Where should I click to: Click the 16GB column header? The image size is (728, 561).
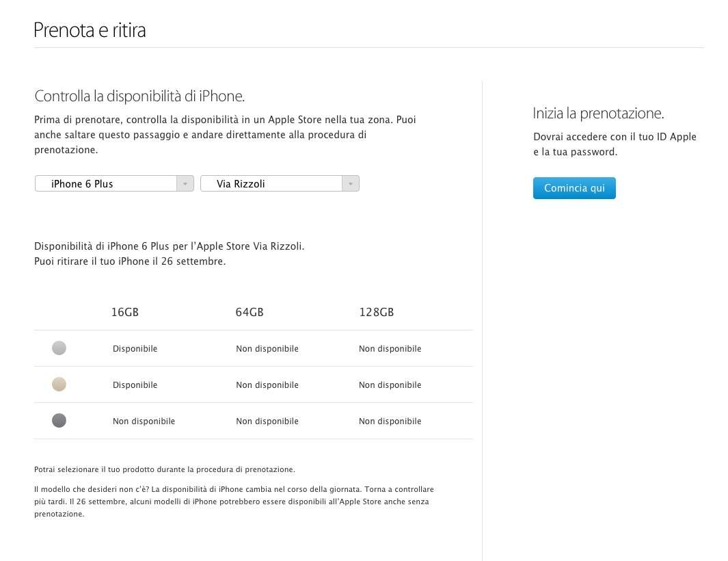click(x=125, y=312)
